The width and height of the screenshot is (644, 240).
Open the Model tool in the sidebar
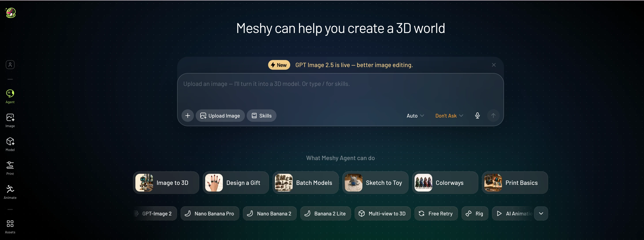[10, 144]
